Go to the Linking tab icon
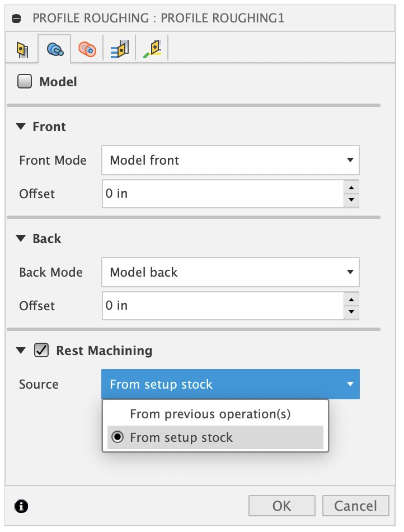 152,50
